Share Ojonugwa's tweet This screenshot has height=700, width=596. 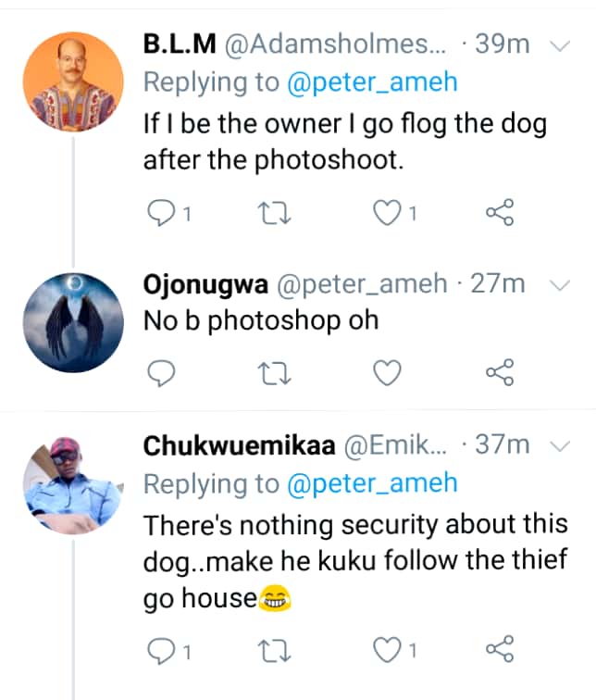click(x=499, y=372)
